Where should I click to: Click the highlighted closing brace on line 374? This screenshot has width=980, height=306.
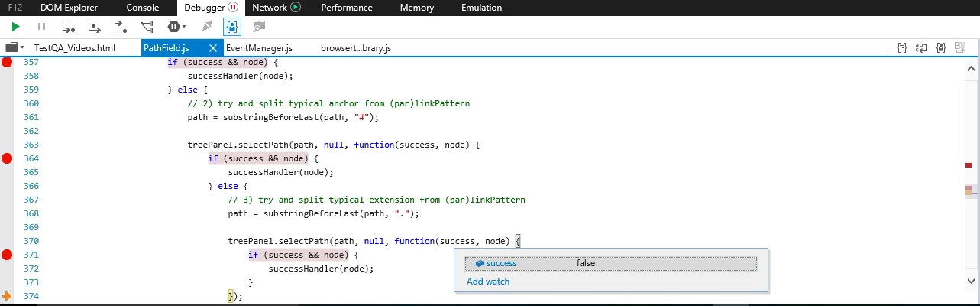230,296
